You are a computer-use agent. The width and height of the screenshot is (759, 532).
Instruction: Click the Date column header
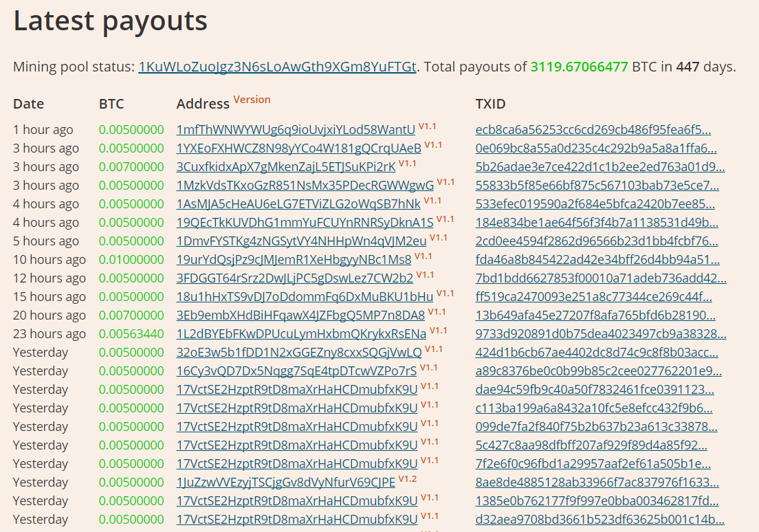point(29,104)
